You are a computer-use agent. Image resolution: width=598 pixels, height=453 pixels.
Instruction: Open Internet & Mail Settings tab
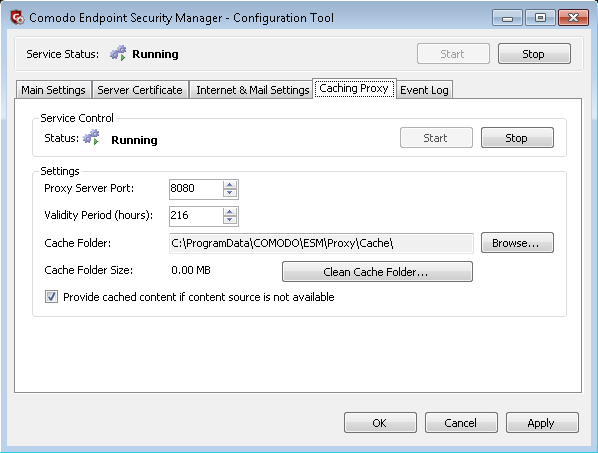[x=252, y=90]
